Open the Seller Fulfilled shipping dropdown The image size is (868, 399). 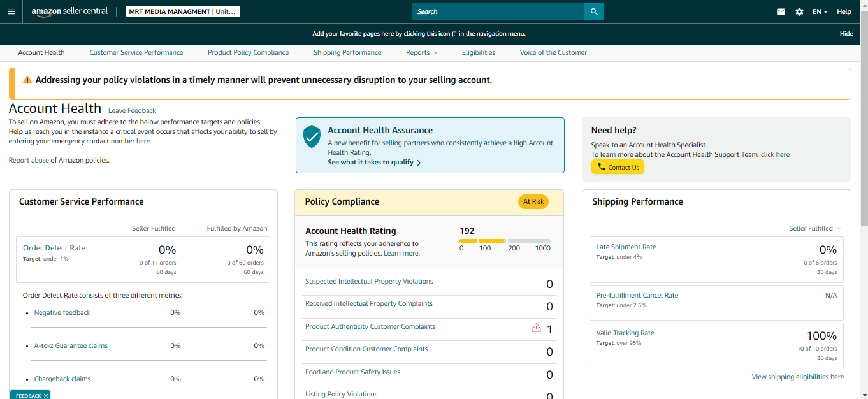pyautogui.click(x=815, y=228)
